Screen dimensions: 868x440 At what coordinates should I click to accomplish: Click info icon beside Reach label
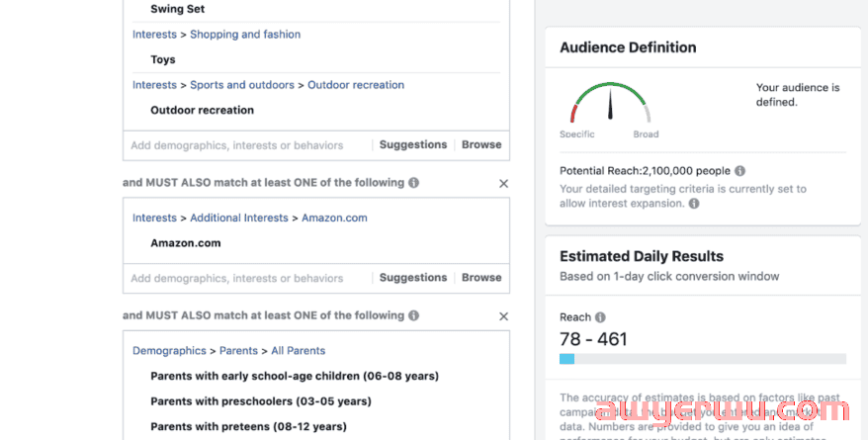[599, 317]
